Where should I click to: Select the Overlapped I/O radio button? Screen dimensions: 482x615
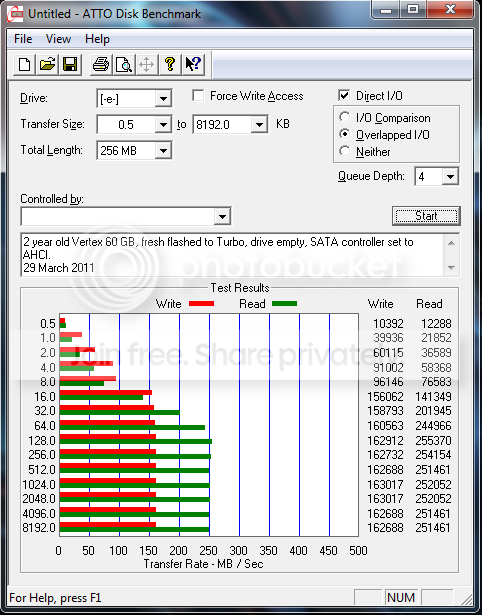(x=344, y=135)
